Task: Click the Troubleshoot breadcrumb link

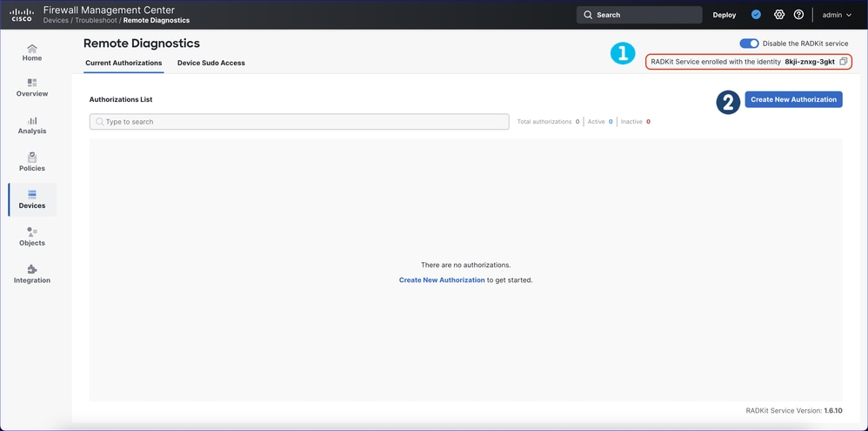Action: pyautogui.click(x=96, y=21)
